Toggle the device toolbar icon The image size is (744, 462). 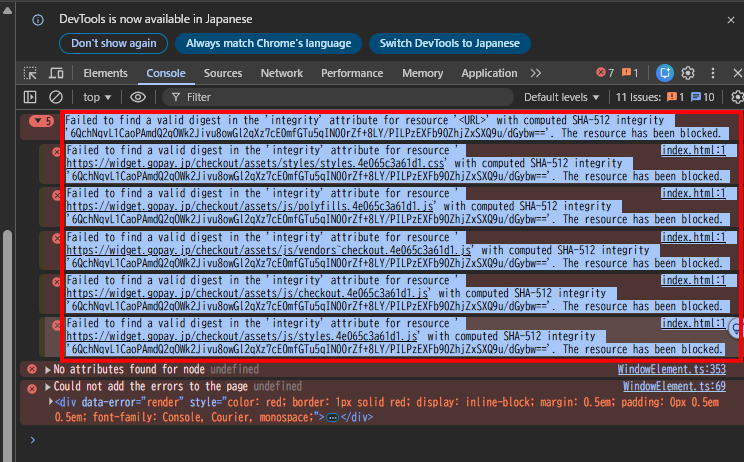pyautogui.click(x=56, y=73)
